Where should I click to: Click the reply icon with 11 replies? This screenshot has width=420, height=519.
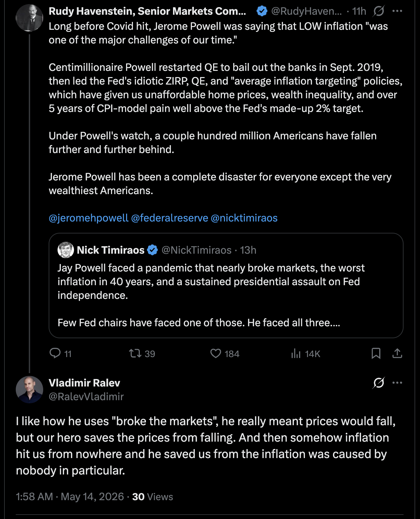tap(55, 353)
